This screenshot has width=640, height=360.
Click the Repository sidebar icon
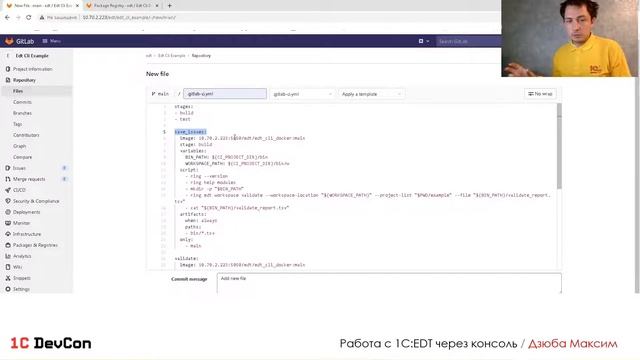point(8,80)
